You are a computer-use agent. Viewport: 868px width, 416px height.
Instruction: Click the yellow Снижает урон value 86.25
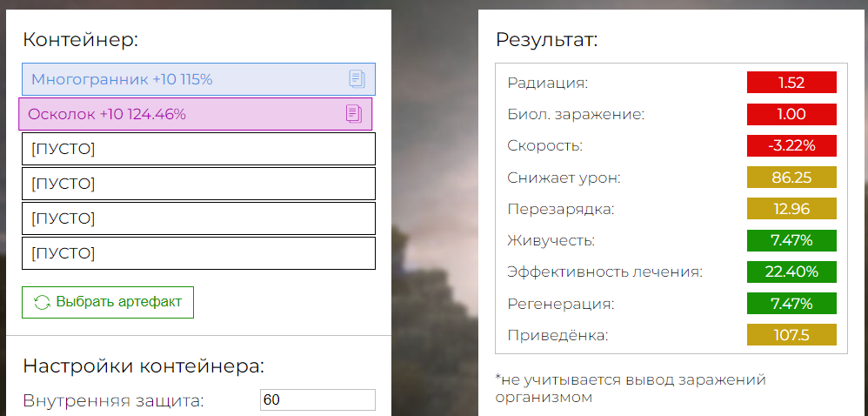pyautogui.click(x=791, y=178)
